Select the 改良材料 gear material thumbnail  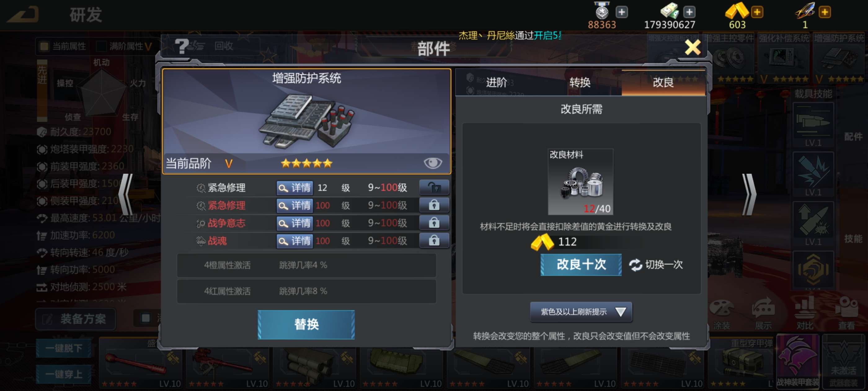[580, 182]
